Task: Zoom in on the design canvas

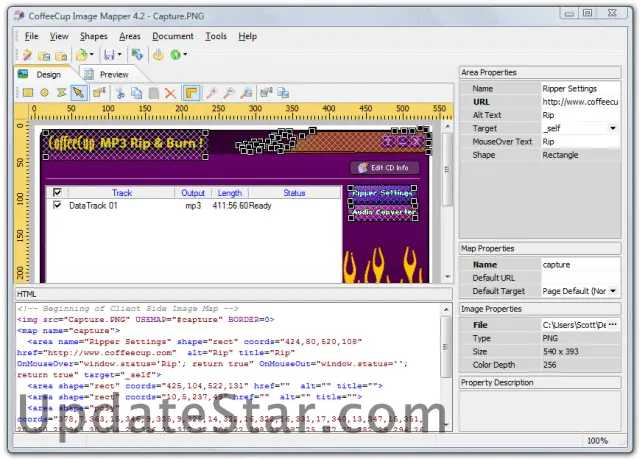Action: [211, 93]
